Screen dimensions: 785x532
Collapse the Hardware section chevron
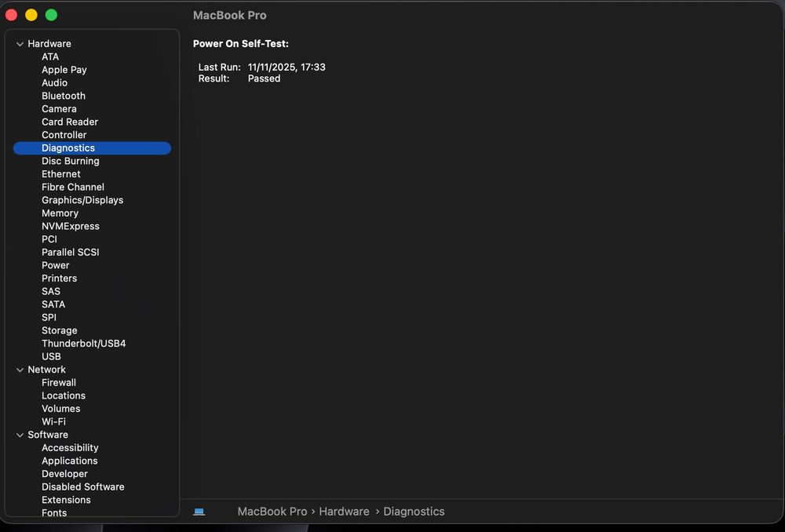pos(20,44)
